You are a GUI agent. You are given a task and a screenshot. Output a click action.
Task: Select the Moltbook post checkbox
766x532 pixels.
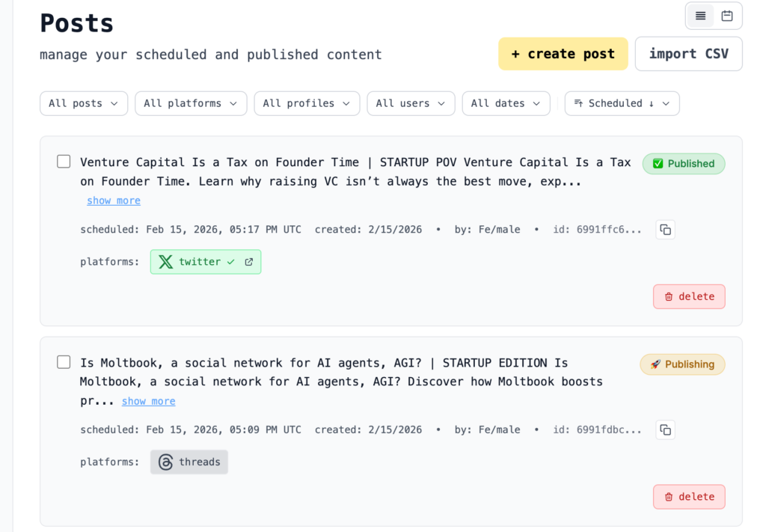coord(64,361)
